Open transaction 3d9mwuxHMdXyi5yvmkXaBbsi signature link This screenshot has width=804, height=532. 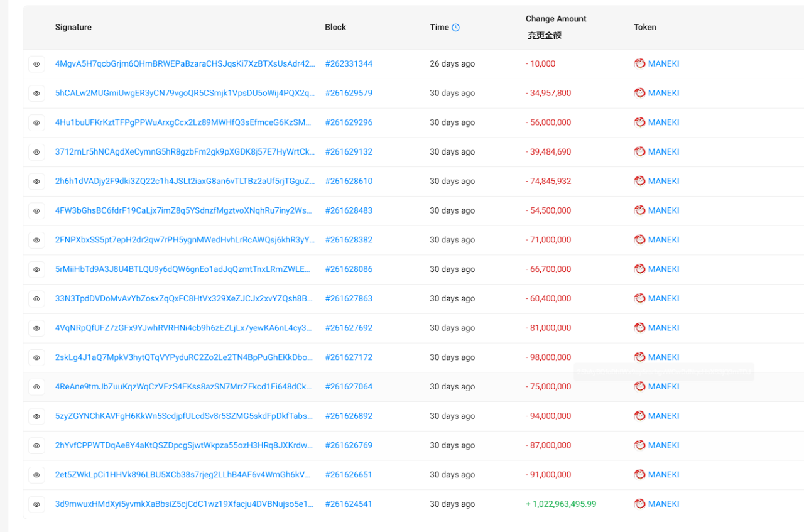(x=185, y=504)
